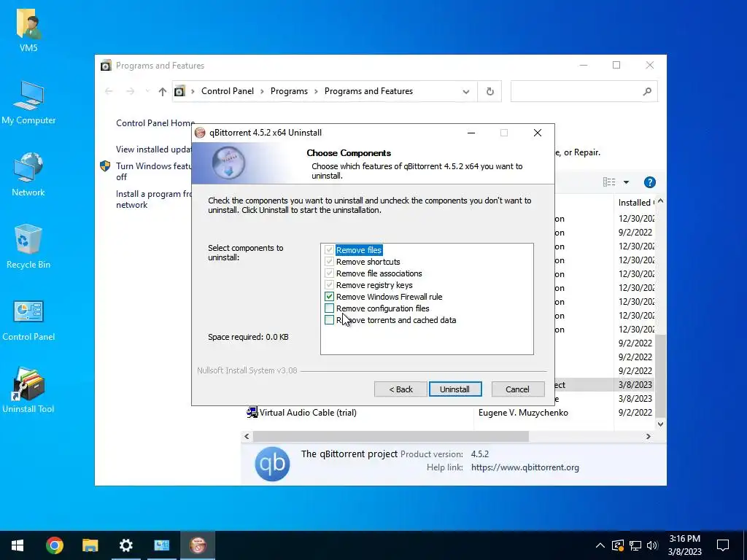The image size is (747, 560).
Task: Click the horizontal scrollbar in program list
Action: tap(391, 436)
